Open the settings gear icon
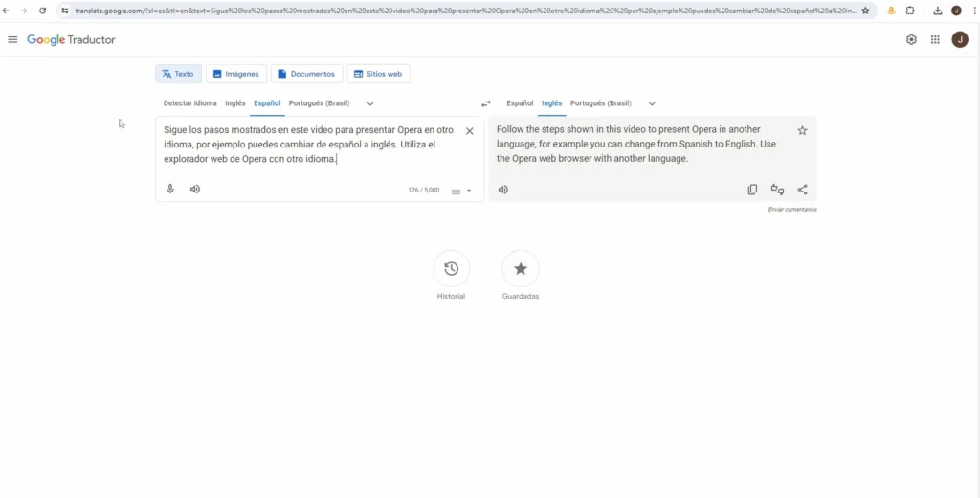 [911, 39]
